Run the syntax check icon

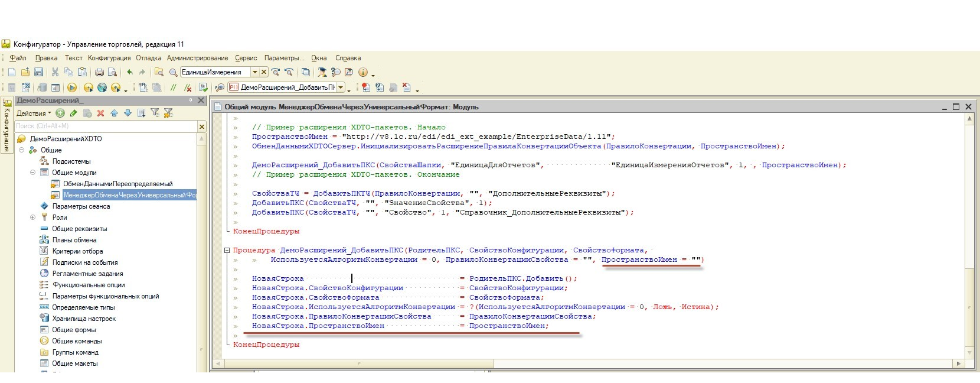[202, 87]
